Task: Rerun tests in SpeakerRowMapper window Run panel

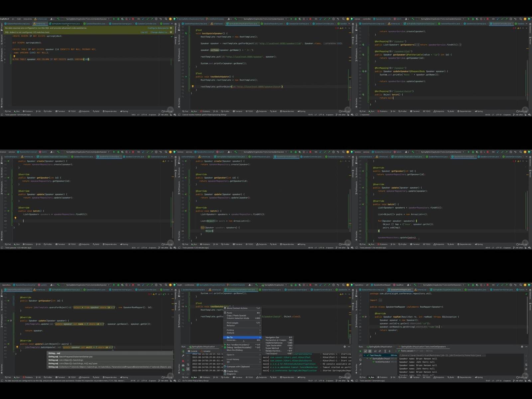Action: pos(360,351)
